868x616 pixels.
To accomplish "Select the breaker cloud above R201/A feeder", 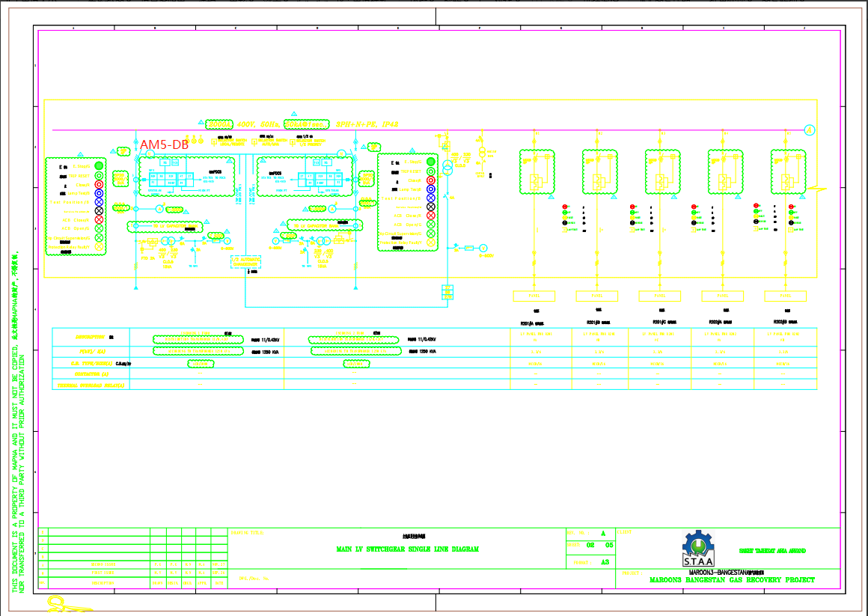I will pos(537,171).
